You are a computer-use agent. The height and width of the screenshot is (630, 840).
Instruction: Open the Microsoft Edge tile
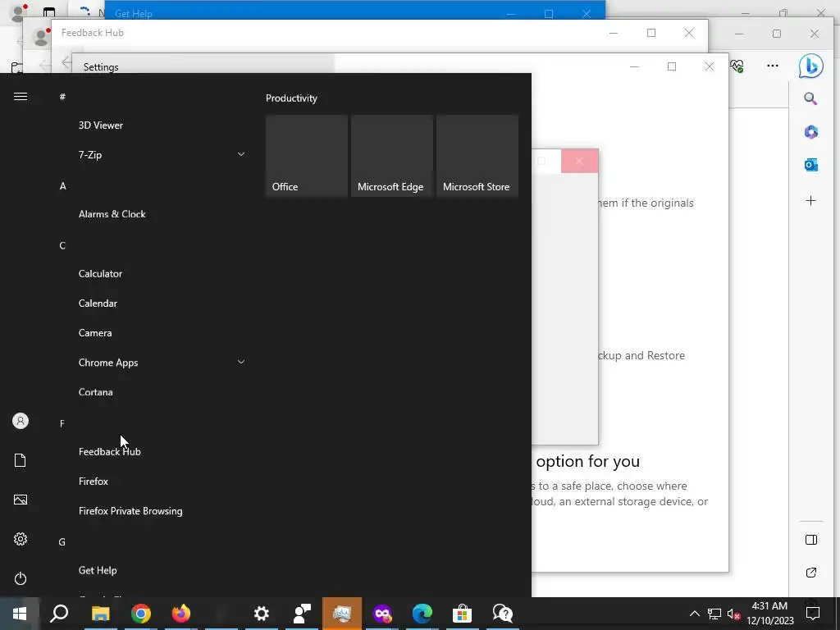[392, 156]
